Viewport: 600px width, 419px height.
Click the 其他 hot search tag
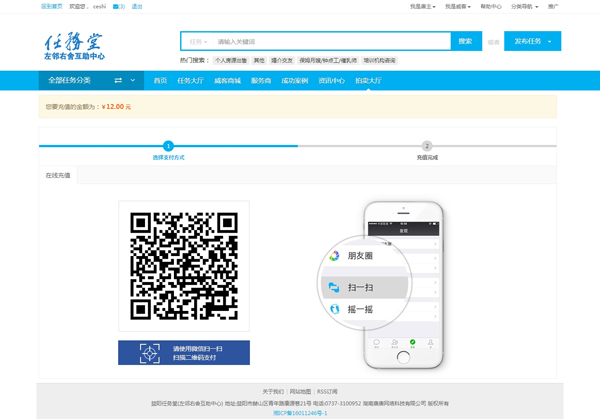tap(259, 60)
